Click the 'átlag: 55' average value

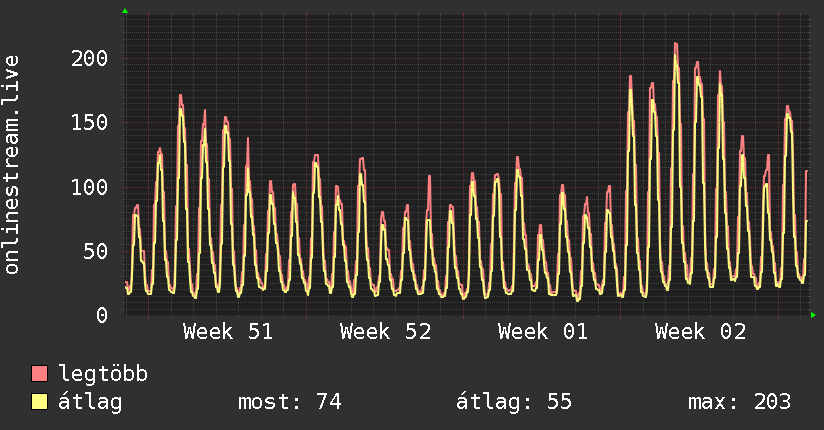(x=514, y=402)
